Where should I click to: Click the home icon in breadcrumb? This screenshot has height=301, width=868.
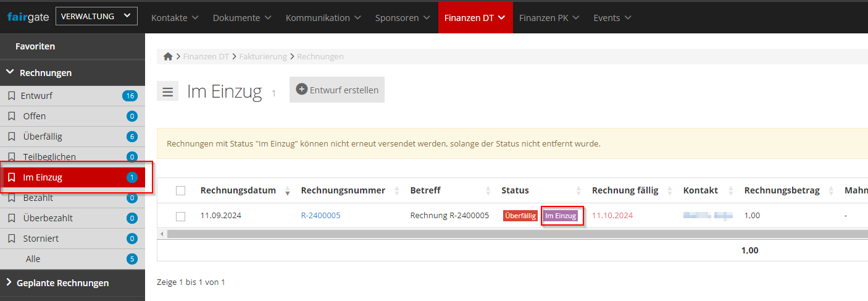pos(168,56)
